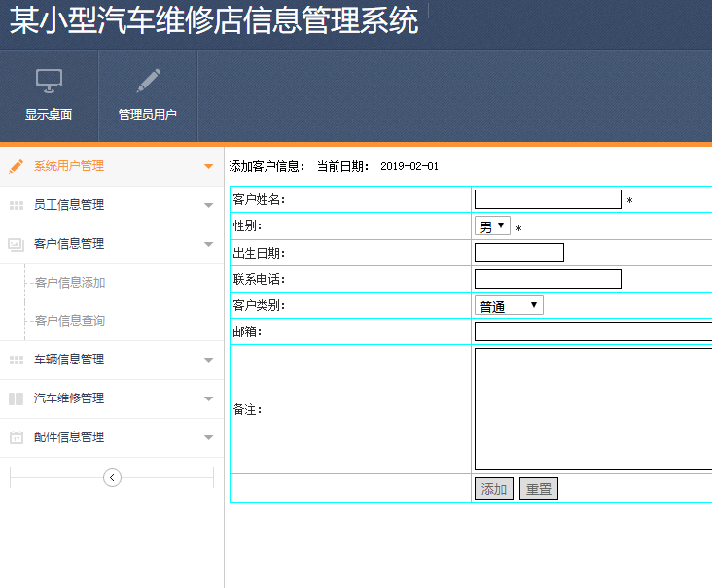The width and height of the screenshot is (712, 588).
Task: Open 客户信息管理 menu section
Action: click(112, 245)
